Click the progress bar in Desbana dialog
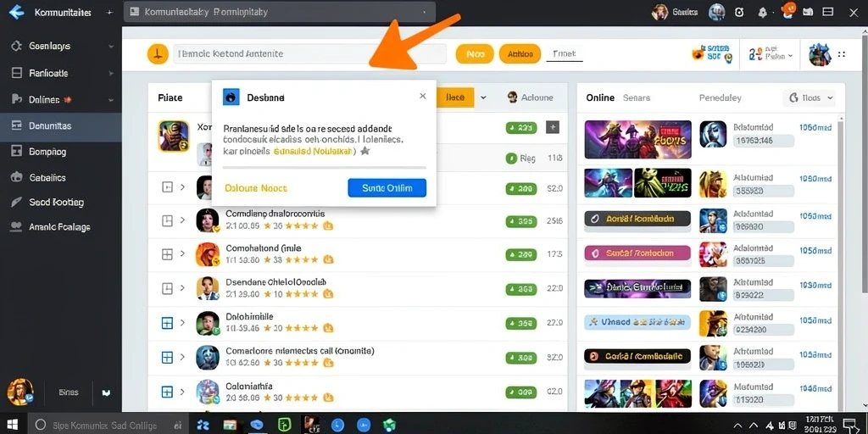Viewport: 868px width, 434px height. pos(325,167)
